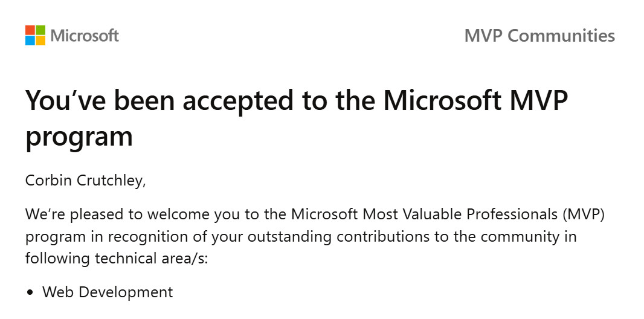
Task: Click the Microsoft wordmark text
Action: point(85,36)
